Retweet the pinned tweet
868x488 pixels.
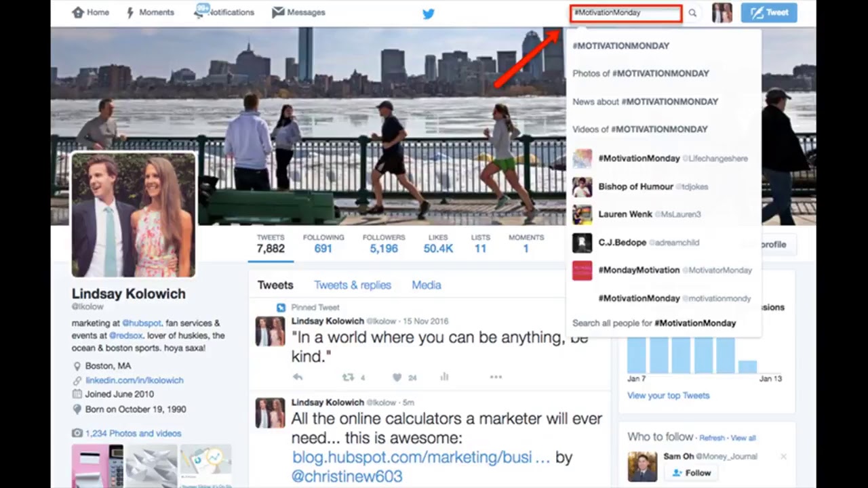pyautogui.click(x=348, y=378)
